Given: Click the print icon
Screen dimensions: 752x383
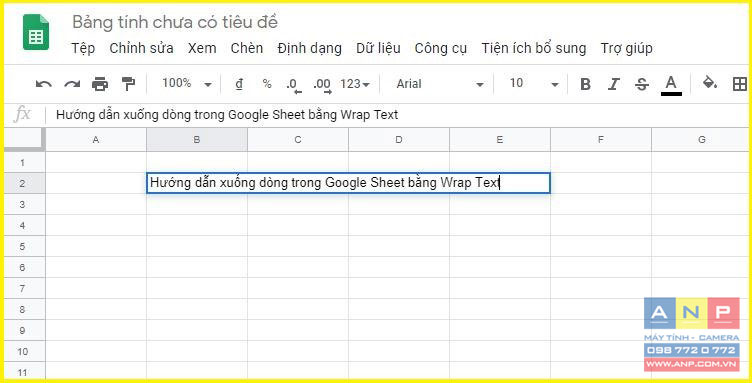Looking at the screenshot, I should pyautogui.click(x=100, y=84).
